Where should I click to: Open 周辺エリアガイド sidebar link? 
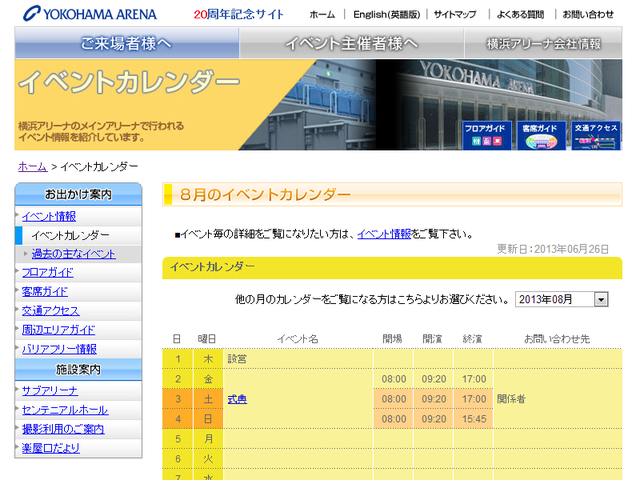(x=58, y=330)
